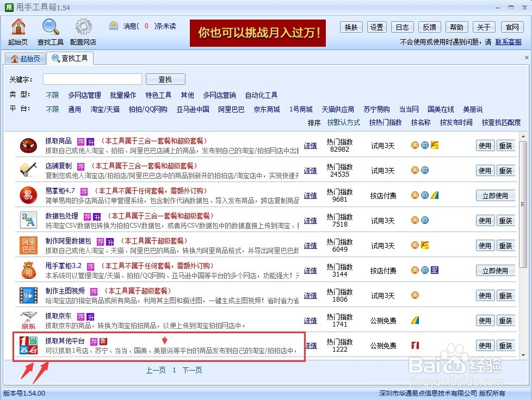The width and height of the screenshot is (532, 400).
Task: Open the 消息 envelope icon
Action: 113,26
